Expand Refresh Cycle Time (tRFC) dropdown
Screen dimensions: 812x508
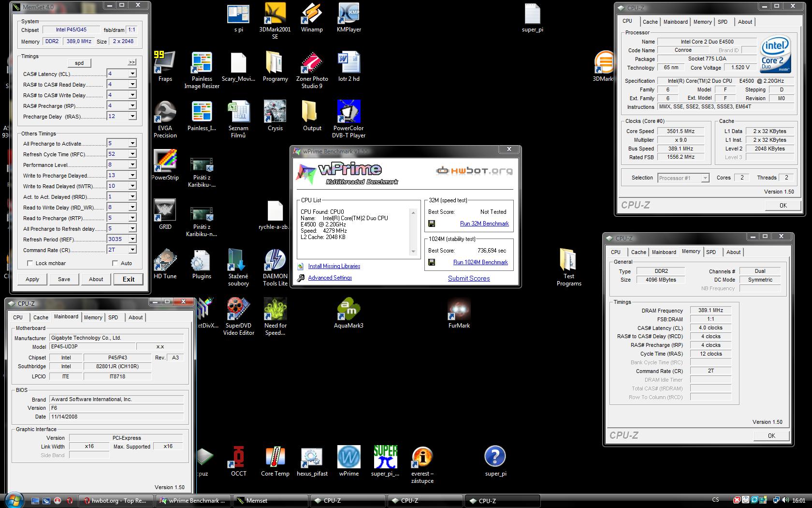click(132, 154)
